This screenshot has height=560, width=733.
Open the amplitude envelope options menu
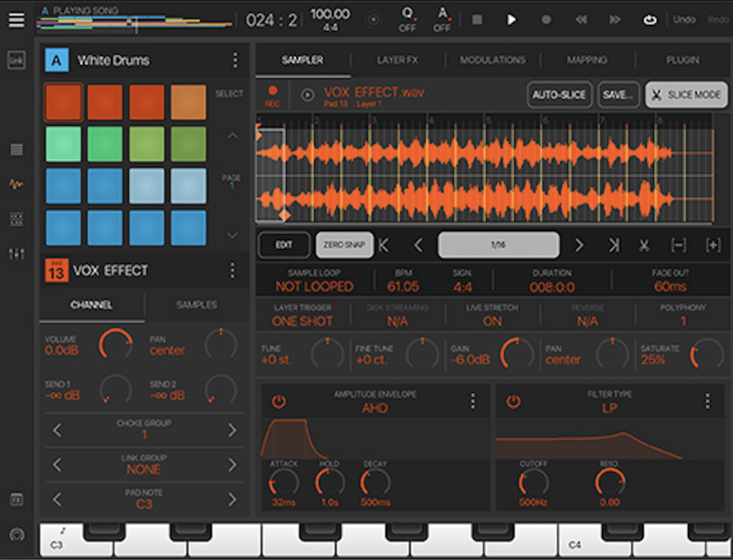click(472, 401)
